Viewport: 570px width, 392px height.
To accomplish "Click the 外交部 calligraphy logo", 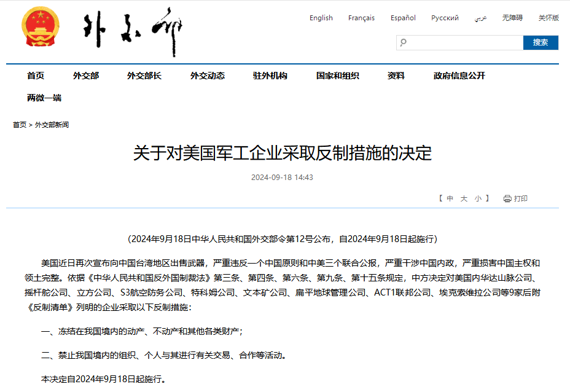I will coord(133,32).
